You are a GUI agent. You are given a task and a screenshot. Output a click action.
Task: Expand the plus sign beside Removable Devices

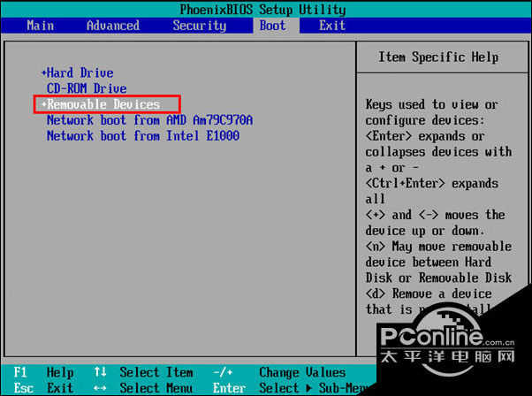click(43, 104)
